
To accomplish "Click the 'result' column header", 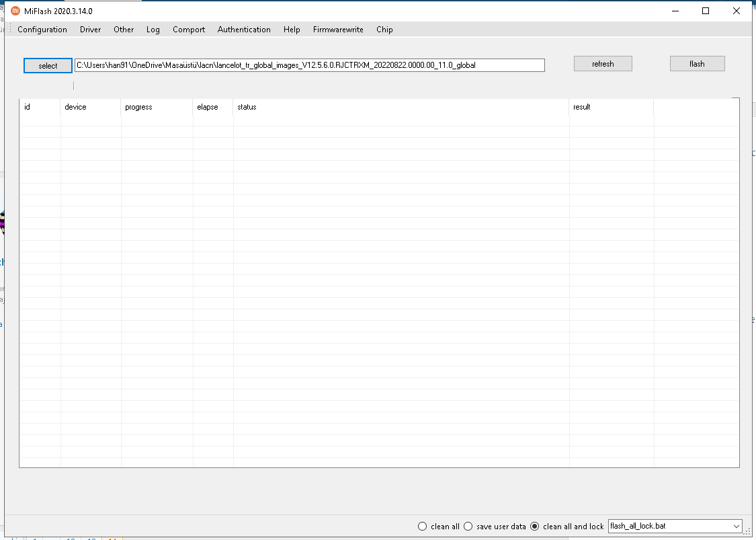I will click(612, 107).
